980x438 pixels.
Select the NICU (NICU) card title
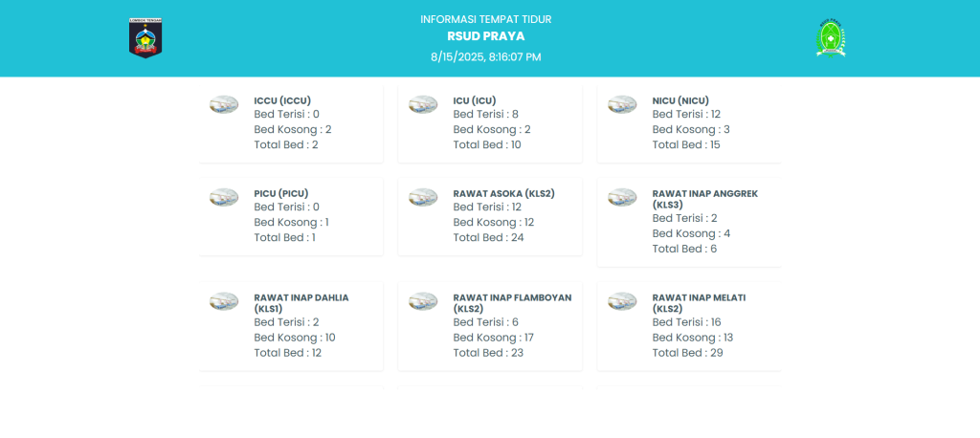point(680,100)
